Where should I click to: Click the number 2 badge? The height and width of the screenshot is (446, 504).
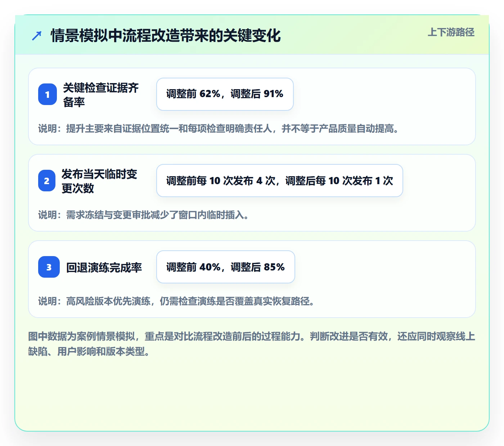click(47, 181)
